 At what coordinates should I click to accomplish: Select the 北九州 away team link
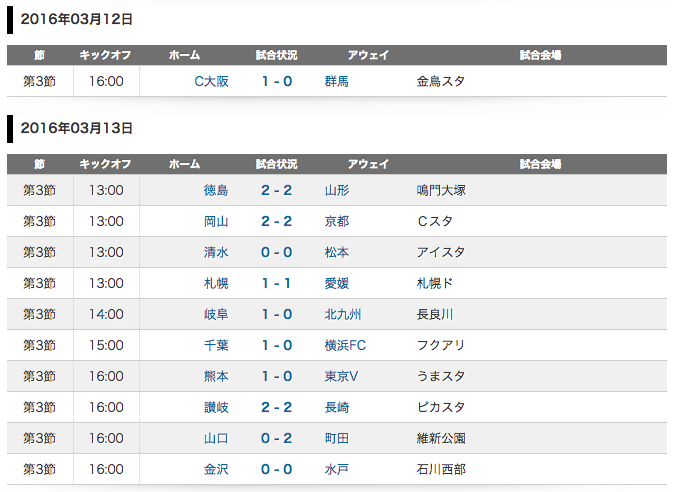343,314
